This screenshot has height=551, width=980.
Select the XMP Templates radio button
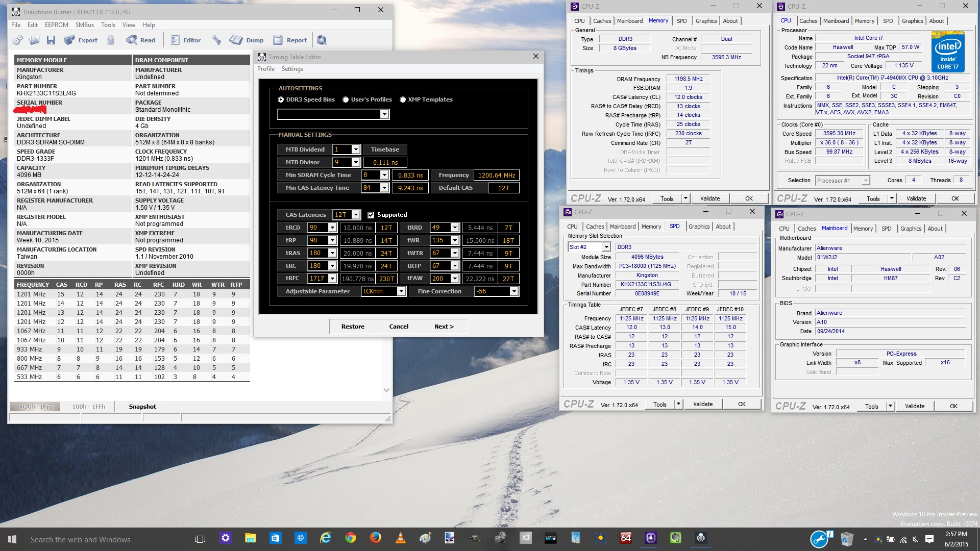pyautogui.click(x=403, y=99)
